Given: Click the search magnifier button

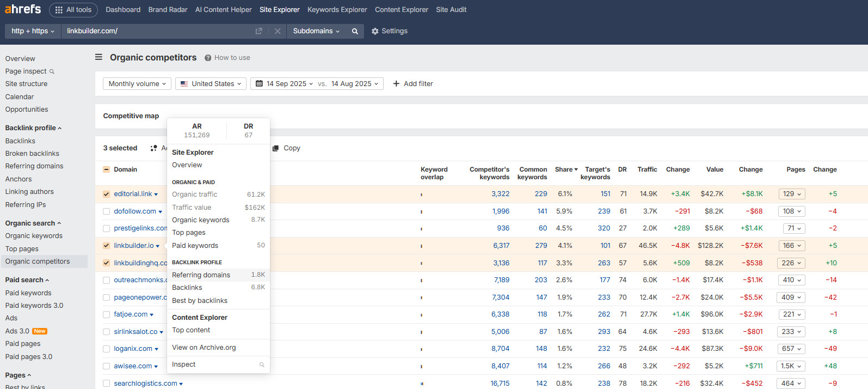Looking at the screenshot, I should pos(355,31).
